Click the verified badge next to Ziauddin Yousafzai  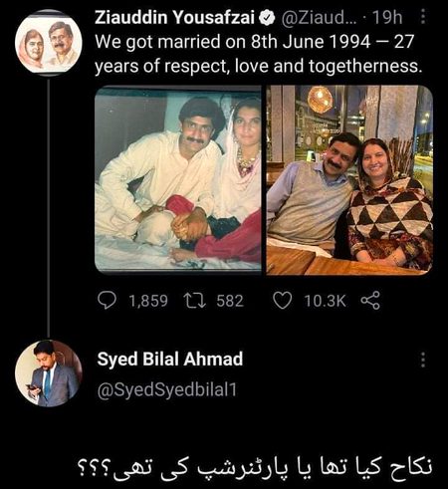[x=267, y=18]
